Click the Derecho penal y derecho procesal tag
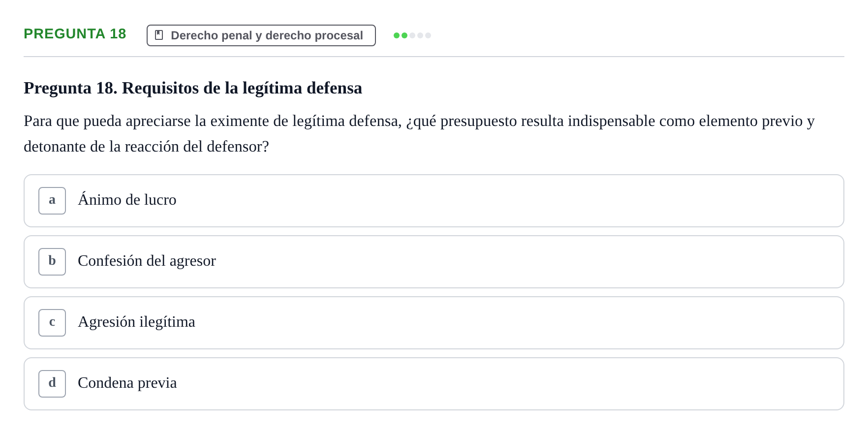The height and width of the screenshot is (434, 868). point(261,35)
